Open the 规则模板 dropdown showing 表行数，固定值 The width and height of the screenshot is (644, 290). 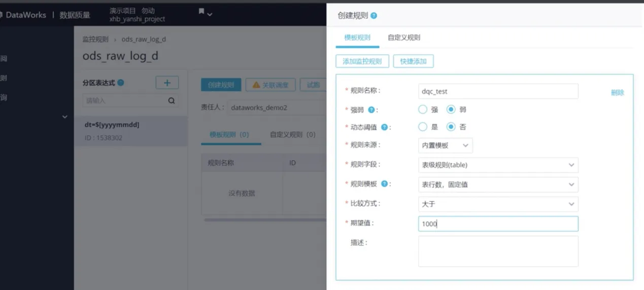click(498, 185)
